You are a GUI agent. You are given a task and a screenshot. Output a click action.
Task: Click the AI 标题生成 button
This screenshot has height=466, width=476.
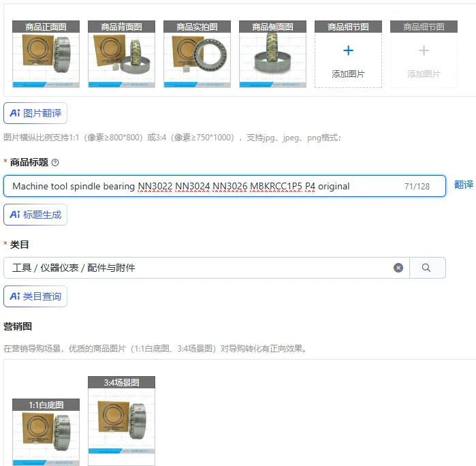coord(35,215)
